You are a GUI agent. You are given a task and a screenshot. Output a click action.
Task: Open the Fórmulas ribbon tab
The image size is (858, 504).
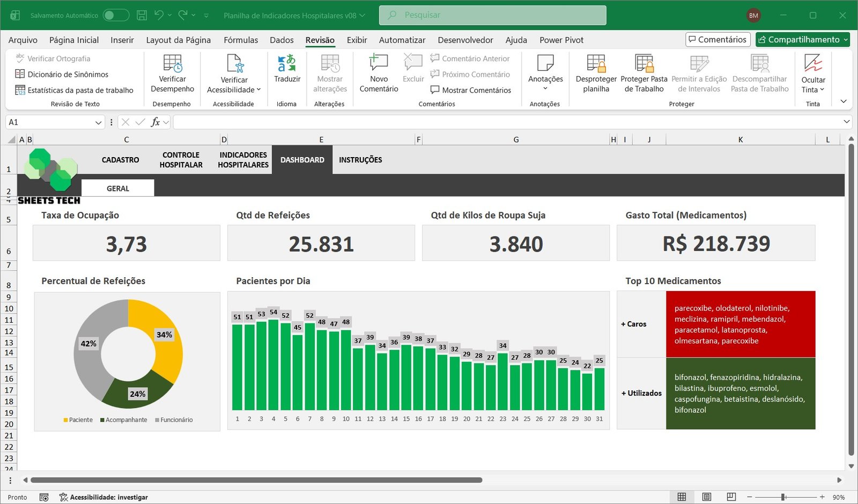click(240, 40)
